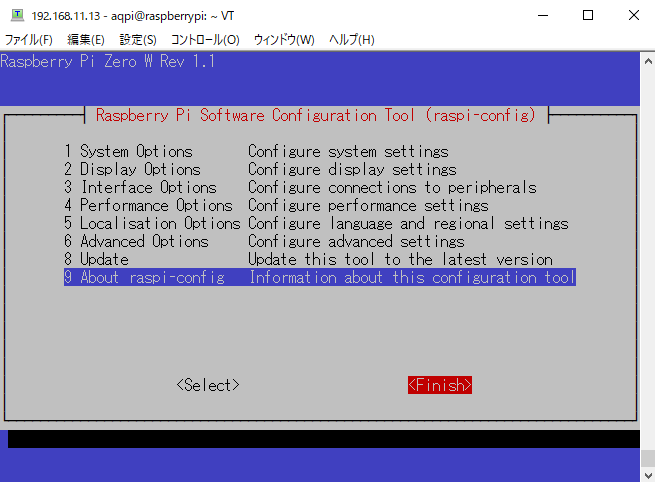Click 'Configure connections to peripherals' text
Viewport: 655px width, 482px height.
[392, 187]
